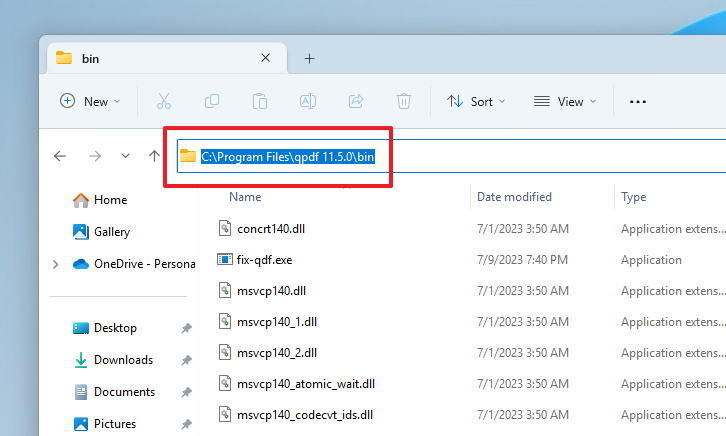
Task: Select the msvcp140_codecvt_ids.dll file
Action: [x=305, y=415]
